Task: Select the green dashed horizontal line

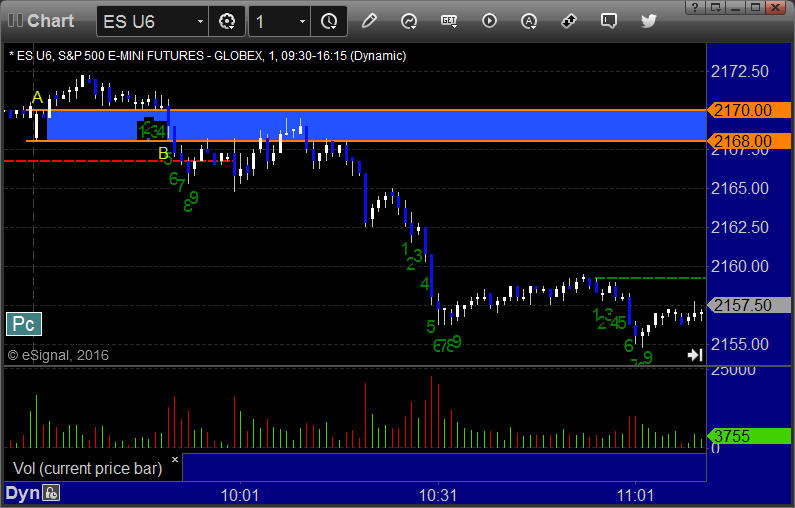Action: coord(651,278)
